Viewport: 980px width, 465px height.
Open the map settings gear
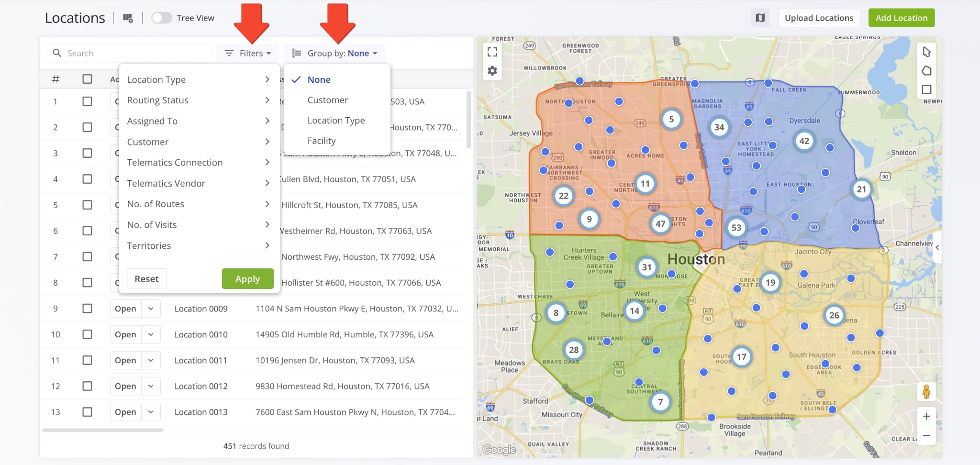point(492,70)
